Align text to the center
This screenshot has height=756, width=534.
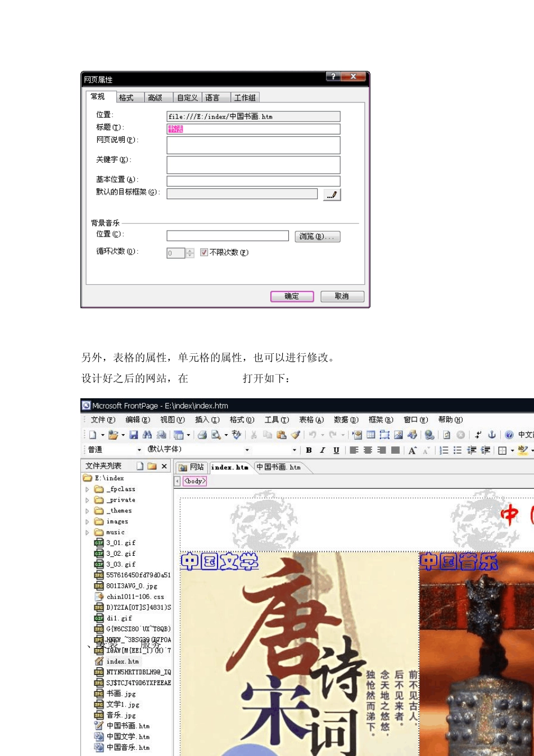[368, 450]
